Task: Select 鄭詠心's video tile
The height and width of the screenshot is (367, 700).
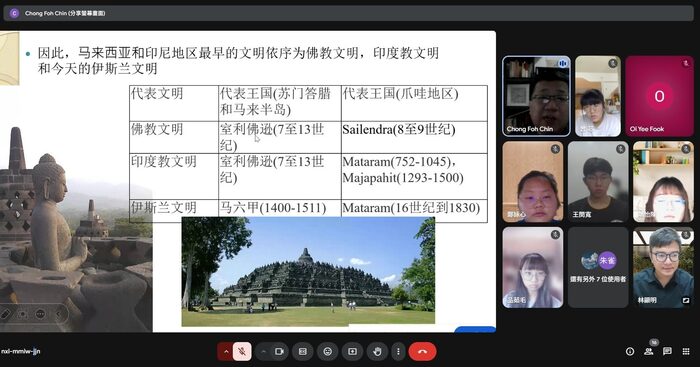Action: coord(533,182)
